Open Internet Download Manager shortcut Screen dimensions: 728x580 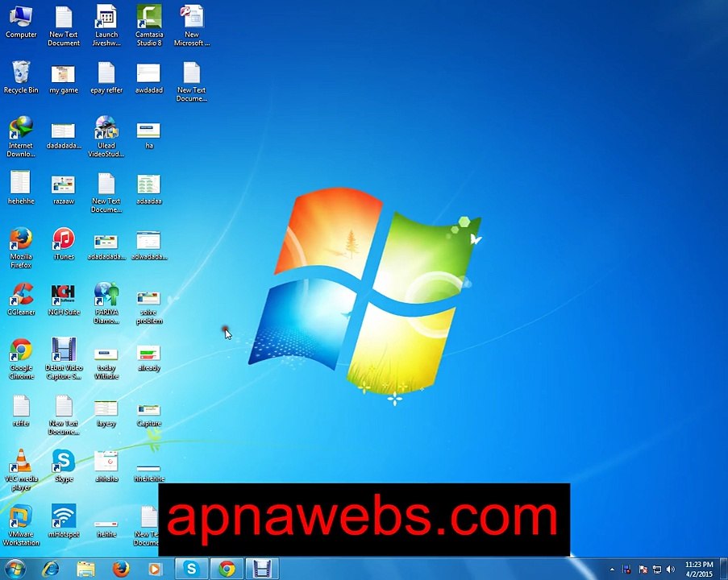(21, 137)
